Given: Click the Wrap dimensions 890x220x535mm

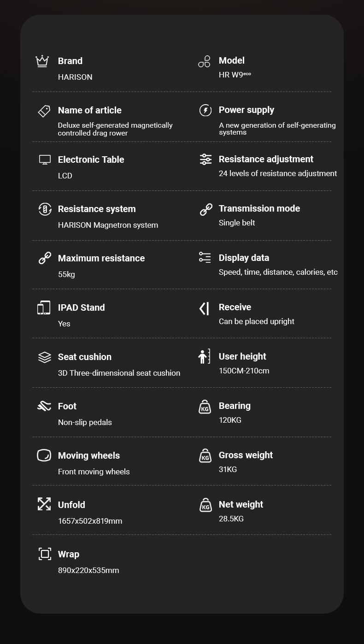Looking at the screenshot, I should tap(88, 570).
